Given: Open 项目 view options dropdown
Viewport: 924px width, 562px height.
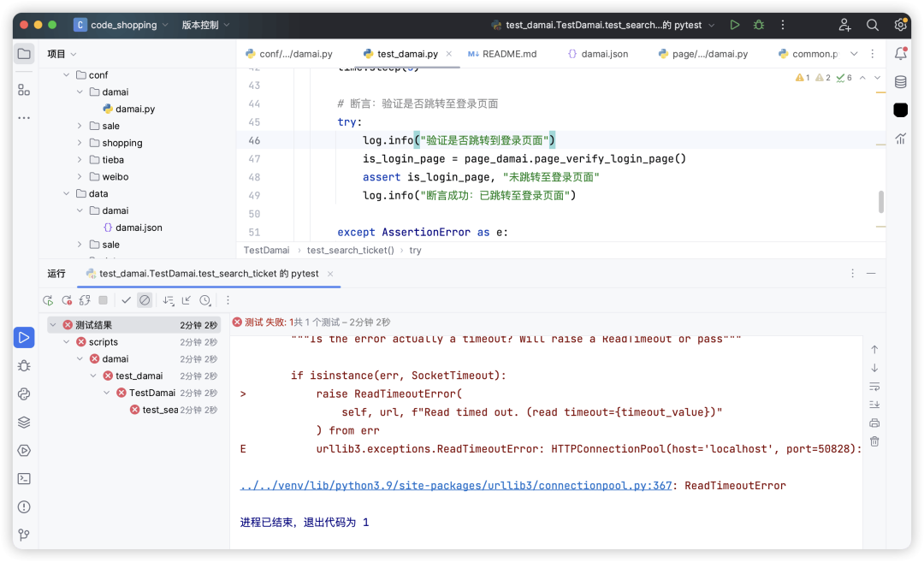Looking at the screenshot, I should pos(62,54).
